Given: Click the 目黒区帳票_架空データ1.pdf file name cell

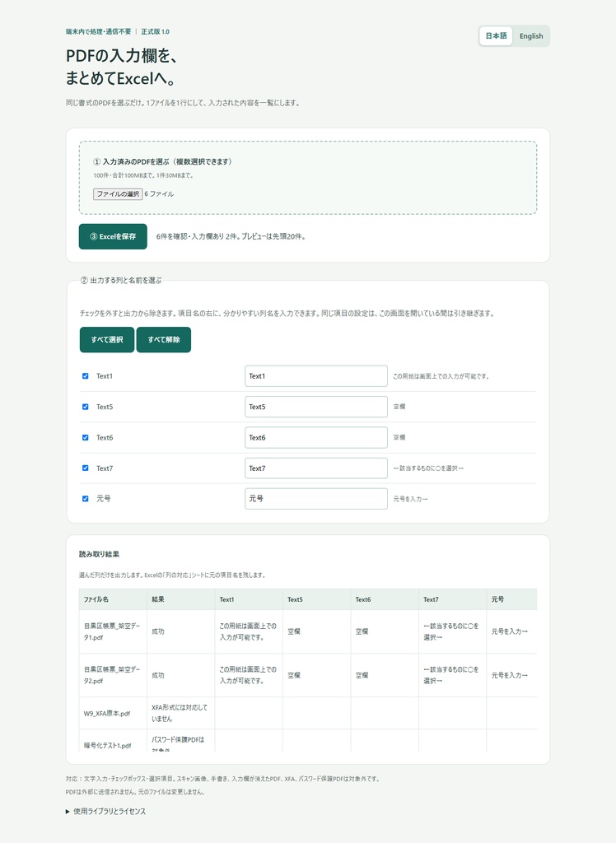Looking at the screenshot, I should click(113, 631).
